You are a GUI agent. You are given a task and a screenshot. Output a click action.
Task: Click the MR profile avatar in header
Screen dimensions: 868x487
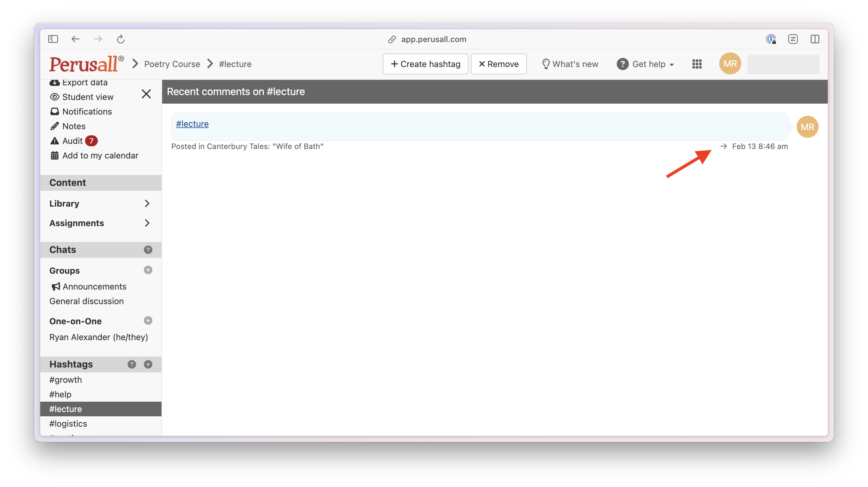[730, 64]
